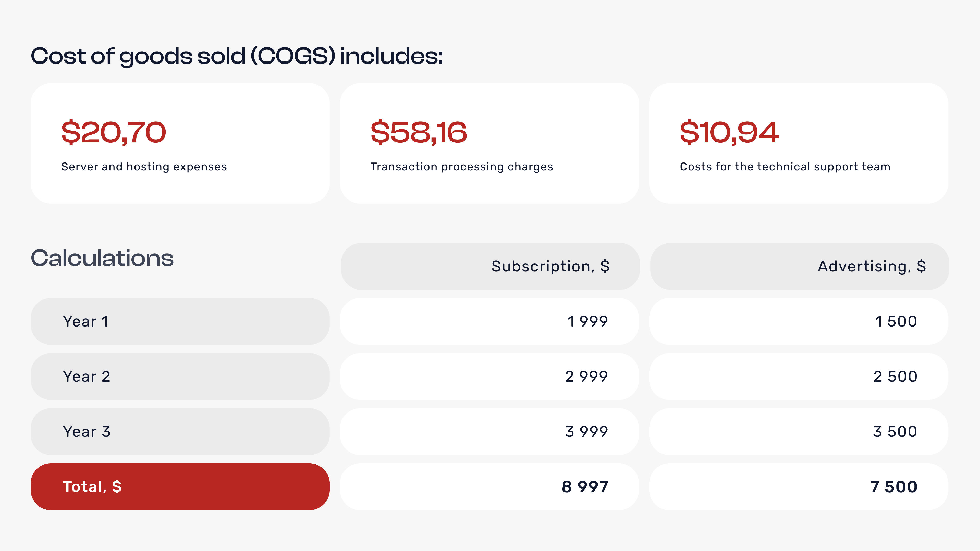Click "Server and hosting expenses" caption
The image size is (980, 551).
(x=144, y=167)
